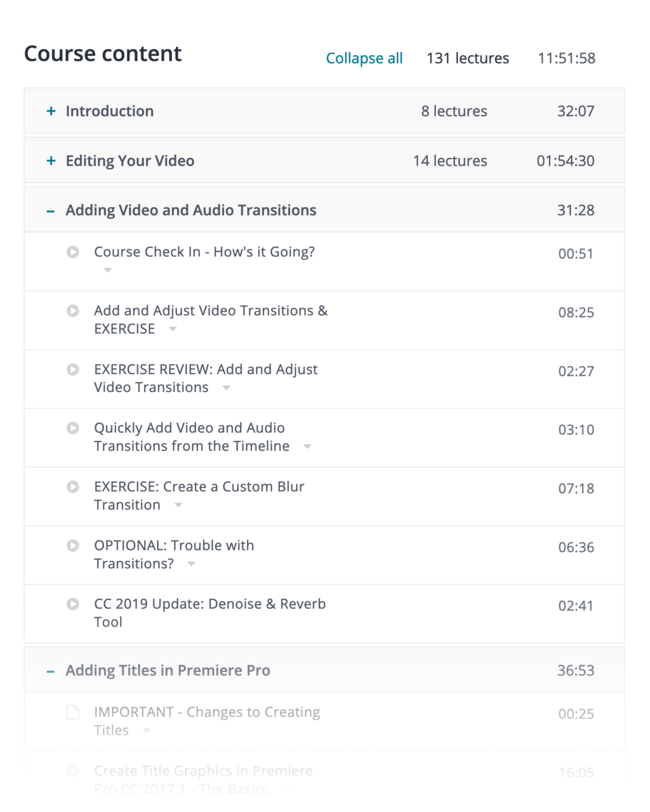This screenshot has height=812, width=650.
Task: Click play icon beside Course Check In lecture
Action: (x=73, y=252)
